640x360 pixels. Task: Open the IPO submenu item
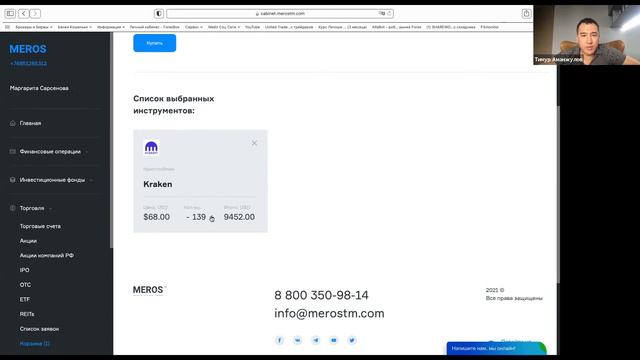coord(24,270)
